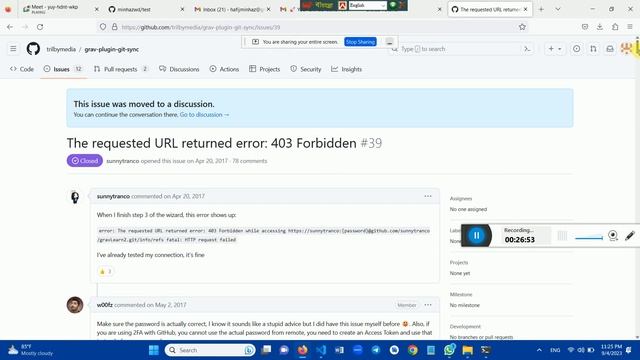Open the Code tab

[22, 69]
